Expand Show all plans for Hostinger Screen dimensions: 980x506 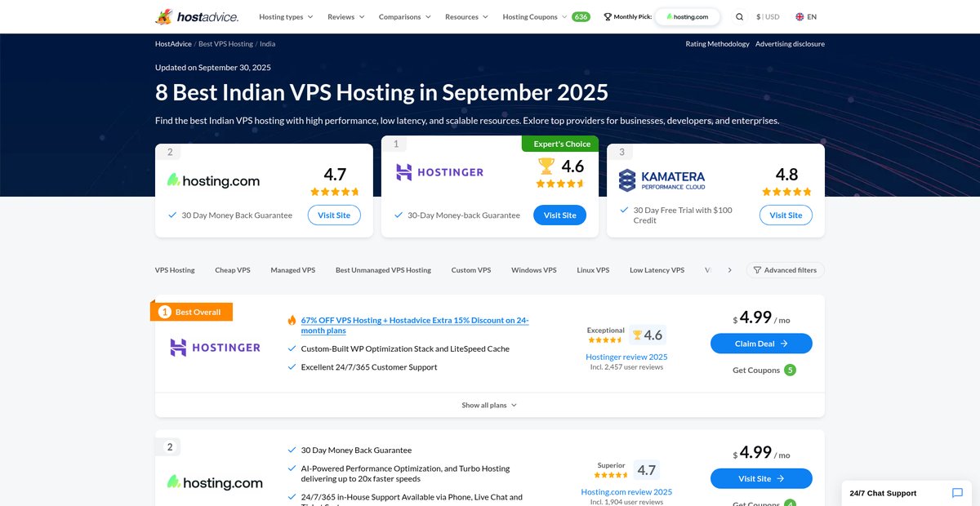[x=489, y=405]
